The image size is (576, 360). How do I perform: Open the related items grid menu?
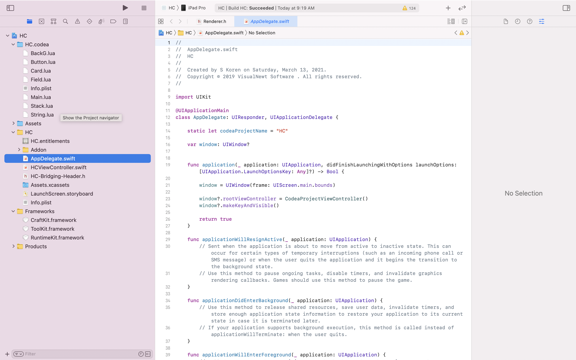(161, 21)
